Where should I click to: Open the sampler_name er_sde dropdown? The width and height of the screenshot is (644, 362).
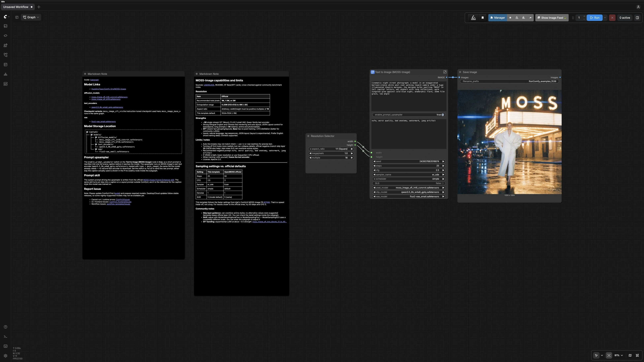[x=409, y=175]
